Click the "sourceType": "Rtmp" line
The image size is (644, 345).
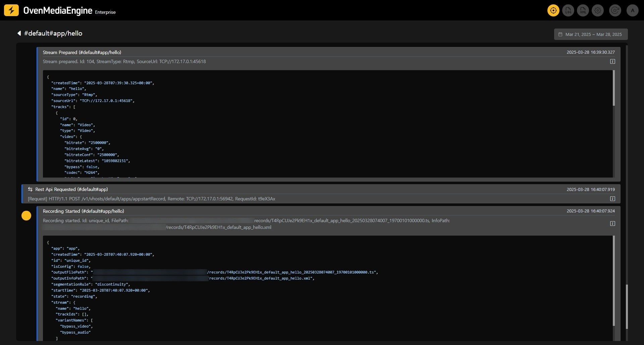click(x=74, y=95)
